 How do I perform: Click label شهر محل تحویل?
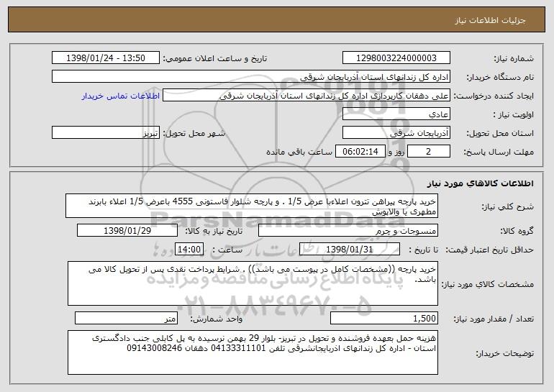(194, 134)
